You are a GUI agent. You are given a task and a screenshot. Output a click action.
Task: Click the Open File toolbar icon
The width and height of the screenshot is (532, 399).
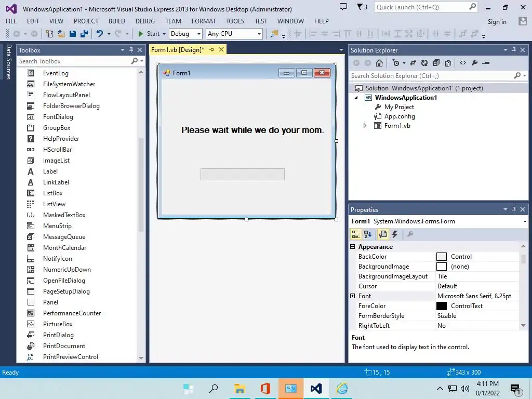click(x=61, y=34)
